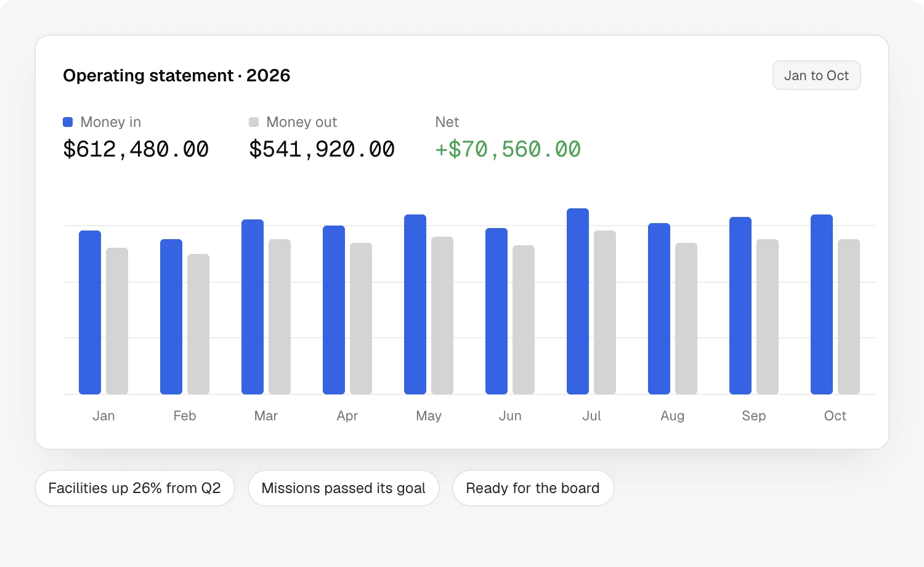Select the blue Money in bar for Mar

(253, 307)
